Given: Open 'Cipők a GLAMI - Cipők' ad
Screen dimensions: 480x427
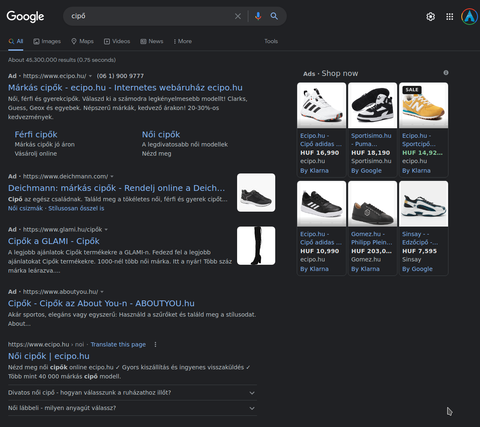Looking at the screenshot, I should pyautogui.click(x=54, y=241).
